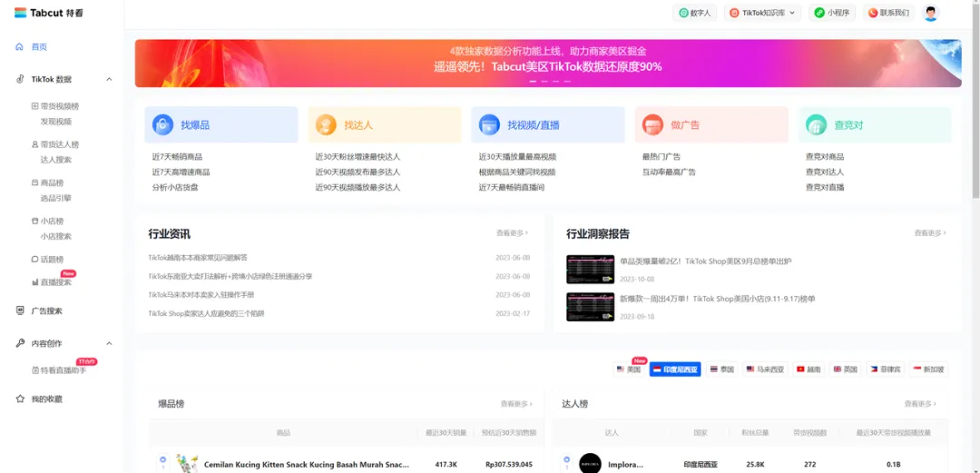Click the TikTok note icon in sidebar
Viewport: 980px width, 473px height.
pyautogui.click(x=20, y=80)
